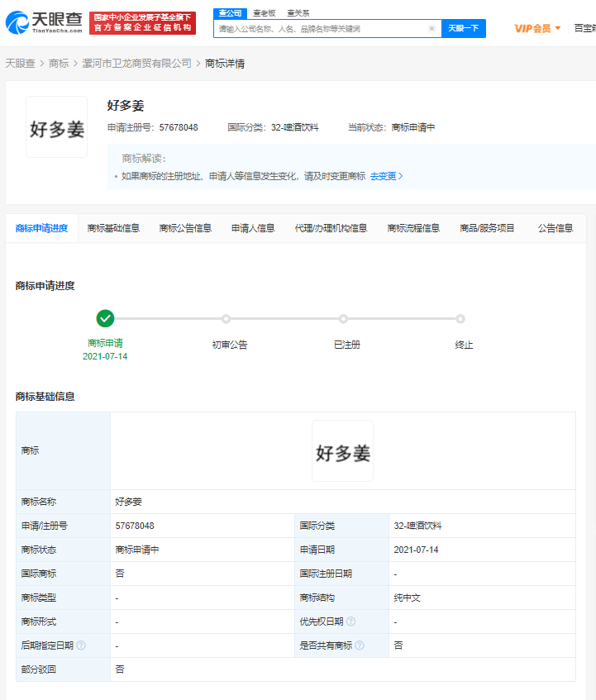The width and height of the screenshot is (596, 700).
Task: Click the TianYanCha logo
Action: point(44,23)
